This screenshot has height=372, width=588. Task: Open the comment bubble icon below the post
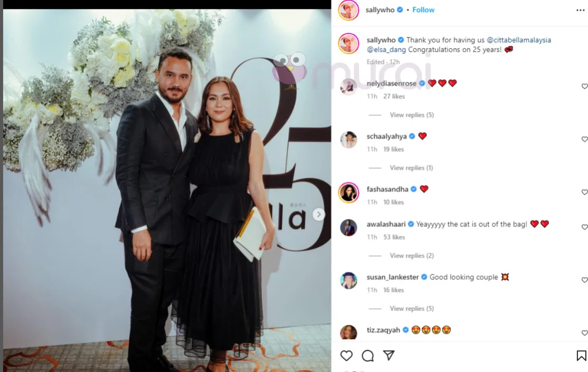(x=367, y=356)
